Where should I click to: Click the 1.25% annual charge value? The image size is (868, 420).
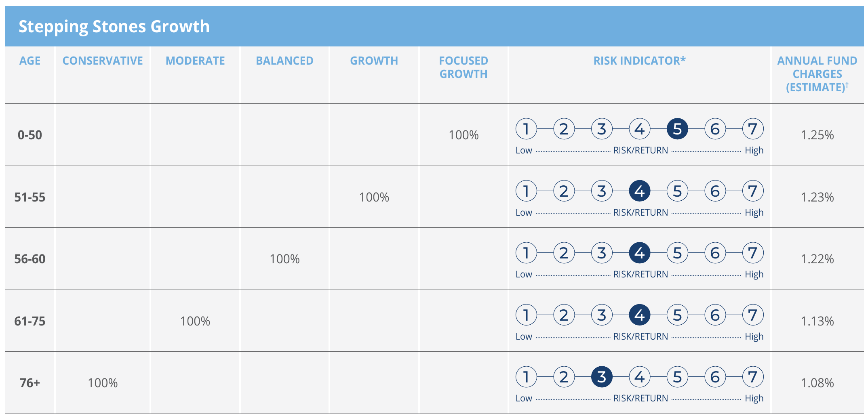[x=817, y=135]
